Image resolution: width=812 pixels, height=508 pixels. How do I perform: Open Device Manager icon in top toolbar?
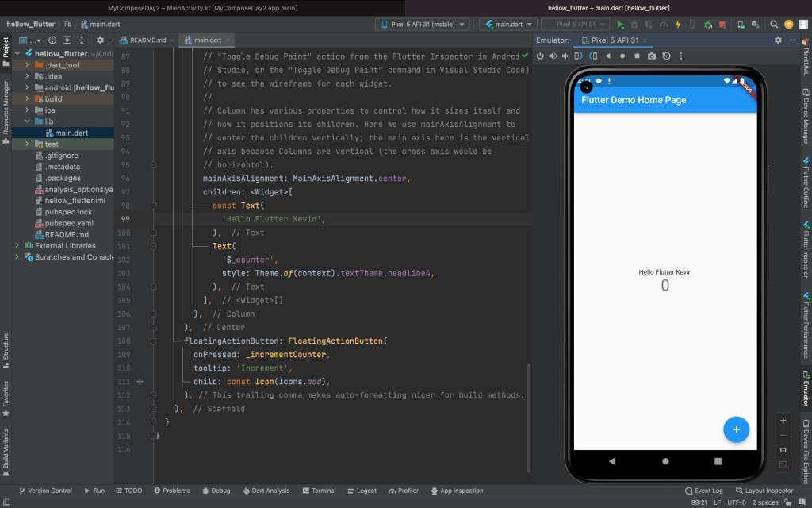tap(741, 25)
